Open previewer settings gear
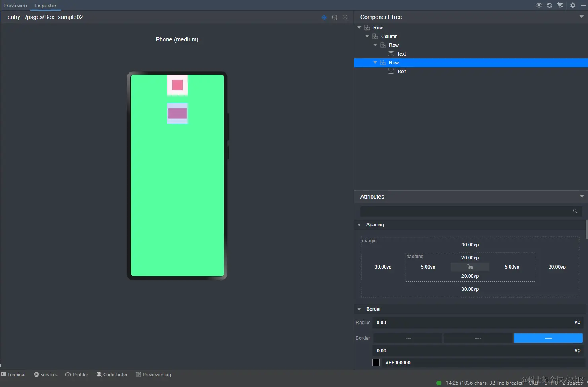The width and height of the screenshot is (588, 387). point(573,5)
